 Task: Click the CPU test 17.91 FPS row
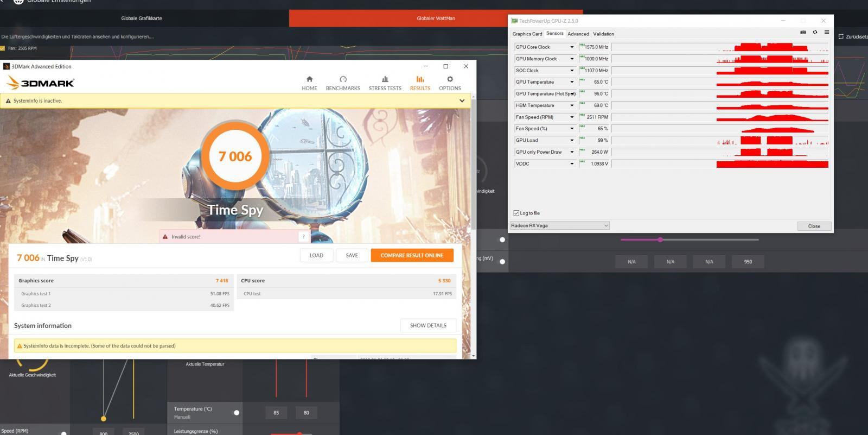pyautogui.click(x=347, y=294)
